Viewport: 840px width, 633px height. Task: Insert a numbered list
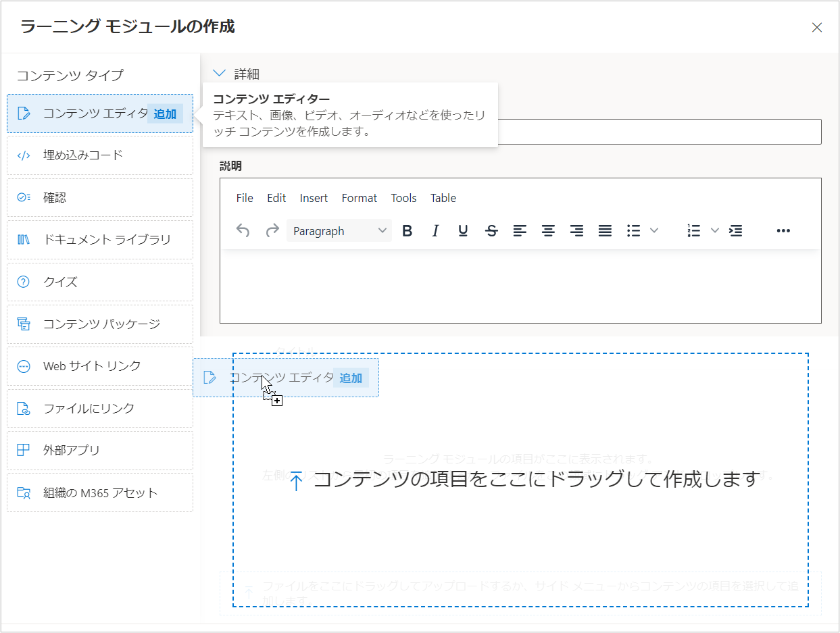click(693, 231)
